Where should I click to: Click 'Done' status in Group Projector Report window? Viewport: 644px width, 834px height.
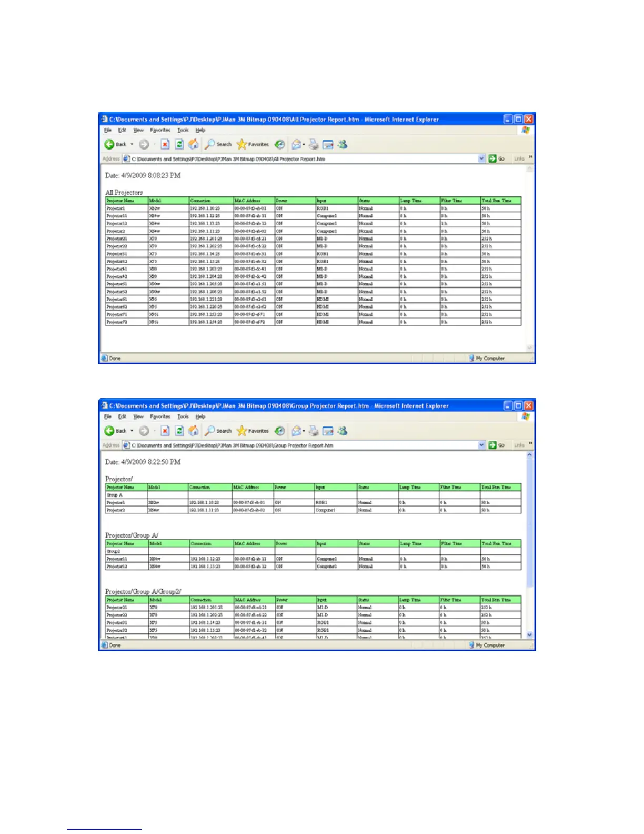click(111, 645)
